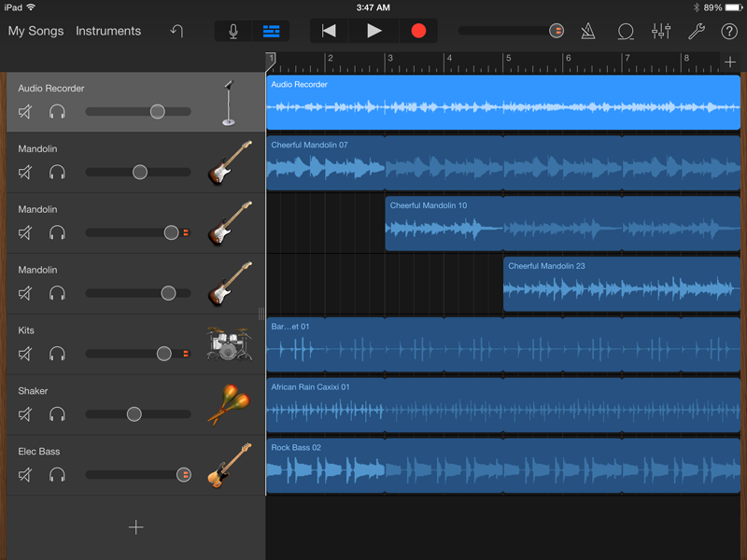Switch to tracks view button
This screenshot has height=560, width=747.
click(271, 31)
